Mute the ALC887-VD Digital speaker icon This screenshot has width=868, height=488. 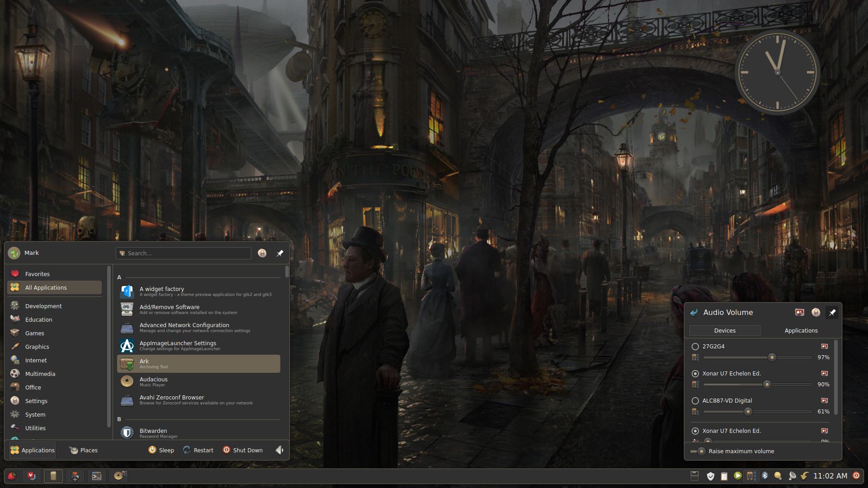695,412
